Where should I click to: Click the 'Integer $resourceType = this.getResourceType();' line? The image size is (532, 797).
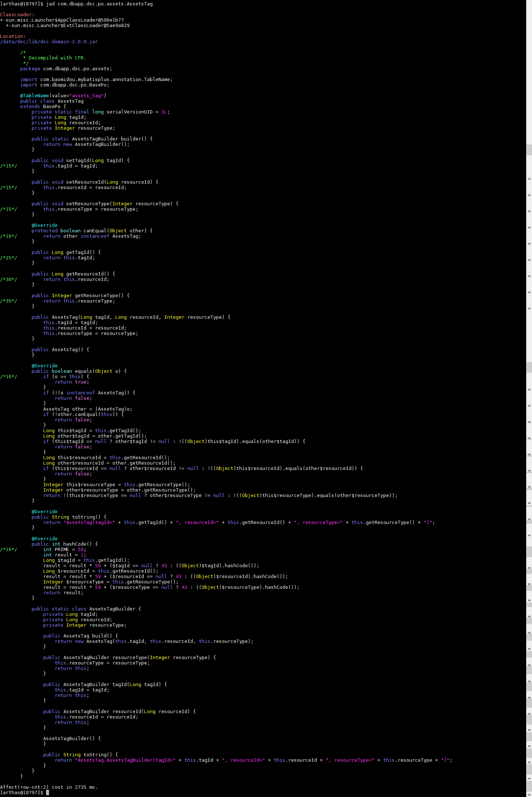point(111,582)
